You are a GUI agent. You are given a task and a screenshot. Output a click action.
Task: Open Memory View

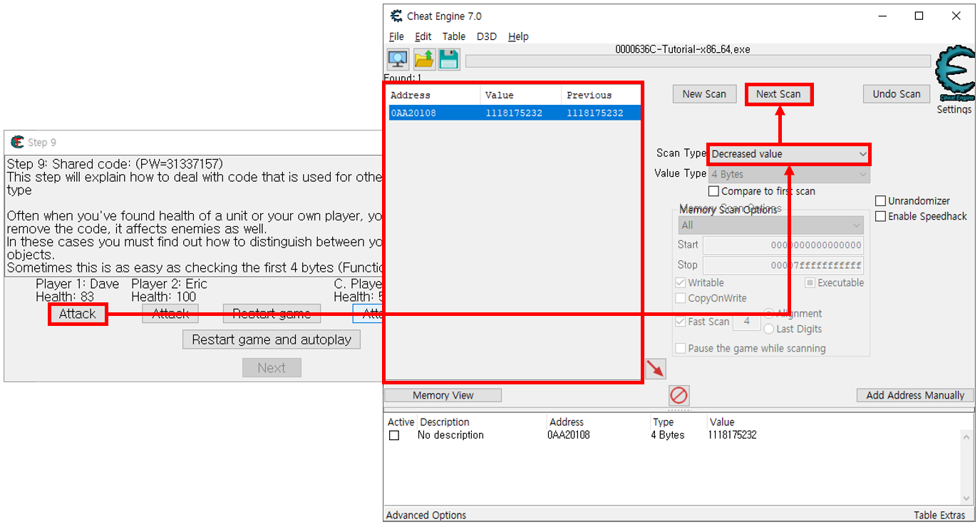point(443,395)
